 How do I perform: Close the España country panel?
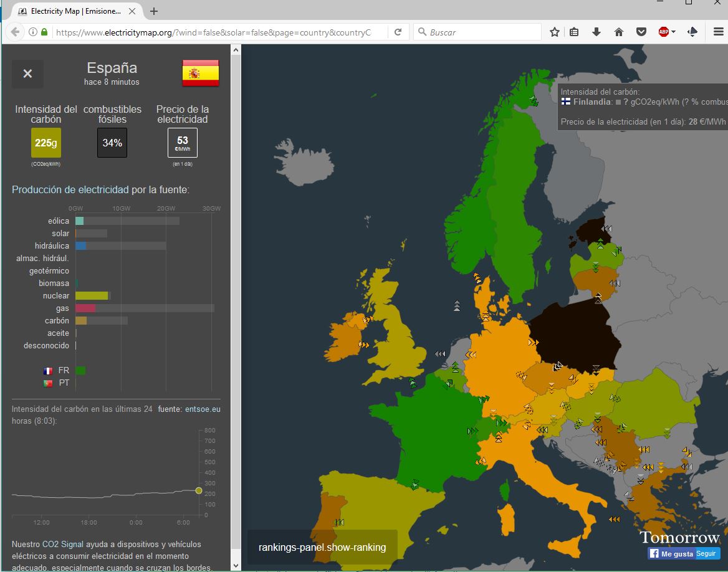(27, 74)
